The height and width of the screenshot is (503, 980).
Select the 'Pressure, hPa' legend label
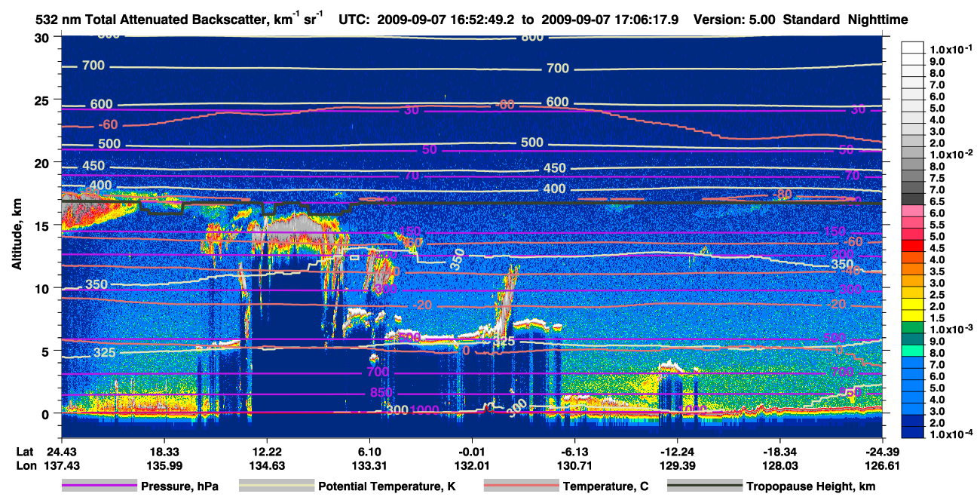[179, 487]
